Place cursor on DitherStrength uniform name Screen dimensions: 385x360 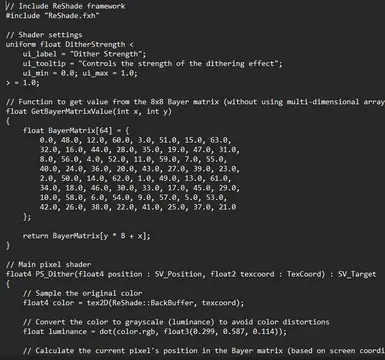tap(95, 44)
